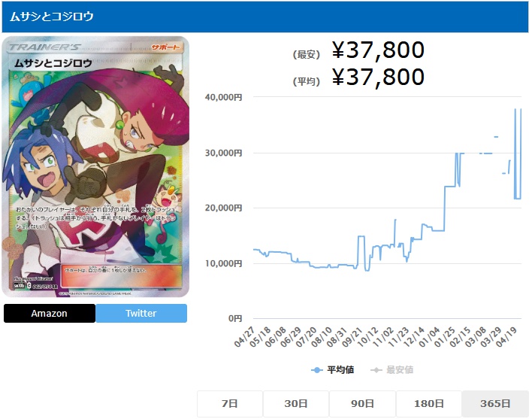Click the Amazon button
Viewport: 532px width, 419px height.
pyautogui.click(x=49, y=313)
